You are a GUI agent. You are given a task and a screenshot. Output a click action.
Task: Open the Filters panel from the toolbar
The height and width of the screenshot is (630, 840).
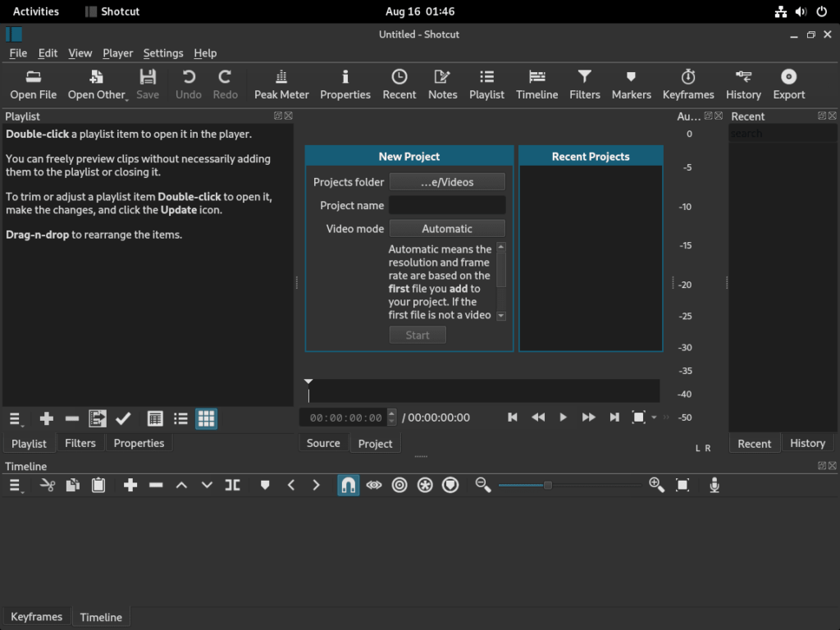[584, 84]
